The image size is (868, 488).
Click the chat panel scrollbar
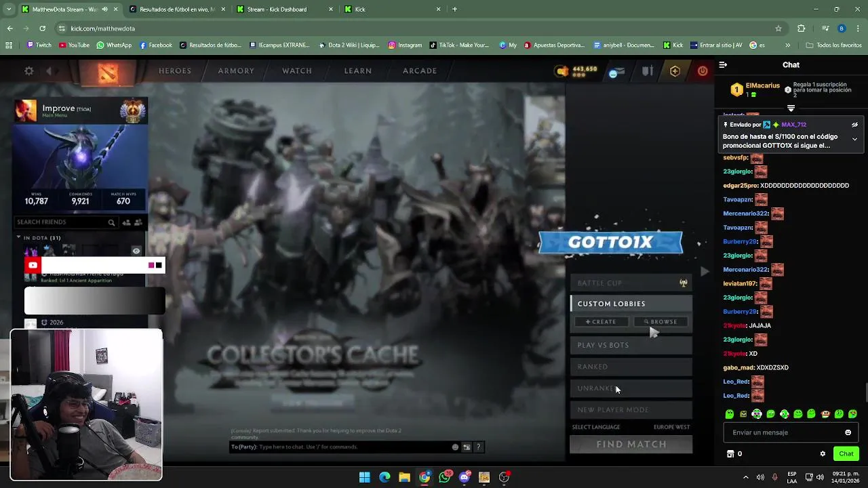point(865,392)
